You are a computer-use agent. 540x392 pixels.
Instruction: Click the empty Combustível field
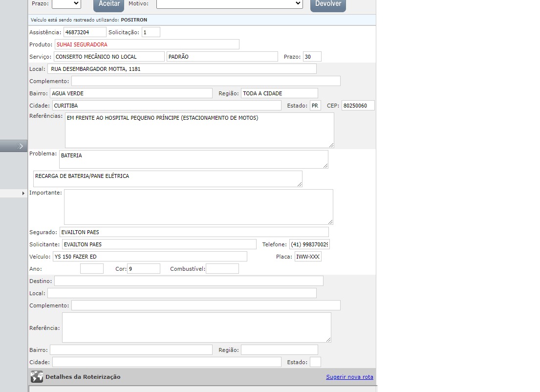pyautogui.click(x=222, y=269)
